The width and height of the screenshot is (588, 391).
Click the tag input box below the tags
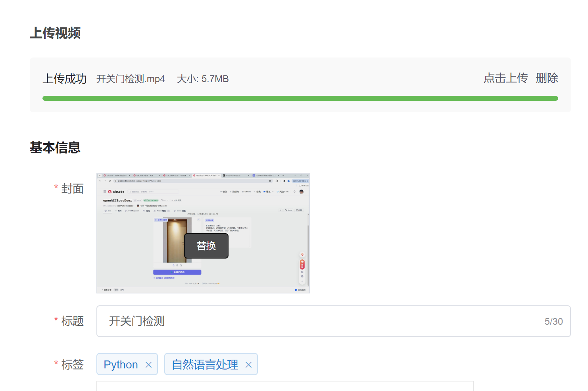point(285,386)
